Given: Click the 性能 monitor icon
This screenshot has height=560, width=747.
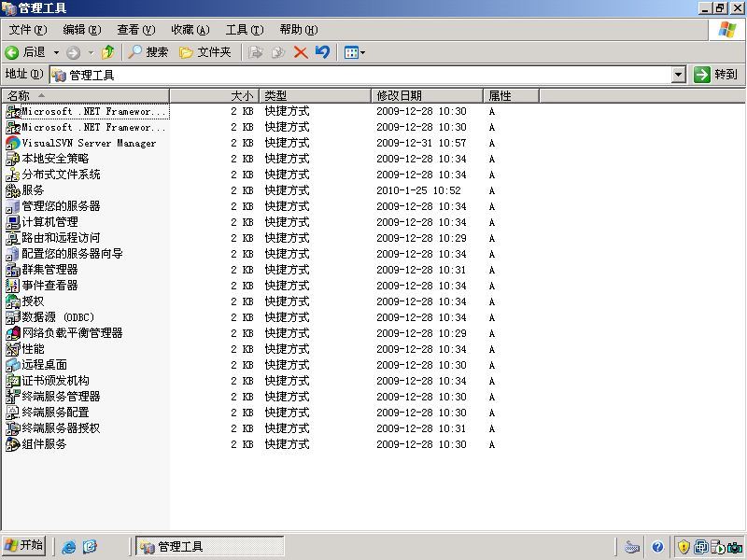Looking at the screenshot, I should coord(12,349).
